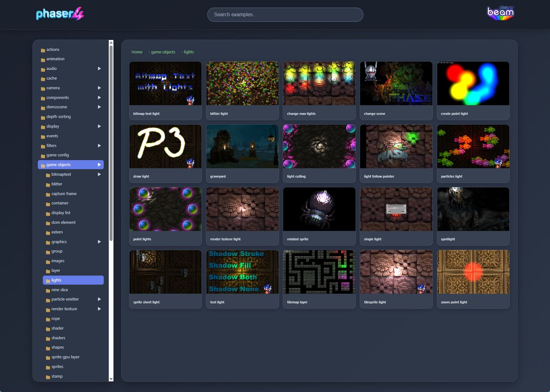Click the folder icon beside rope
The image size is (550, 392).
[x=48, y=319]
